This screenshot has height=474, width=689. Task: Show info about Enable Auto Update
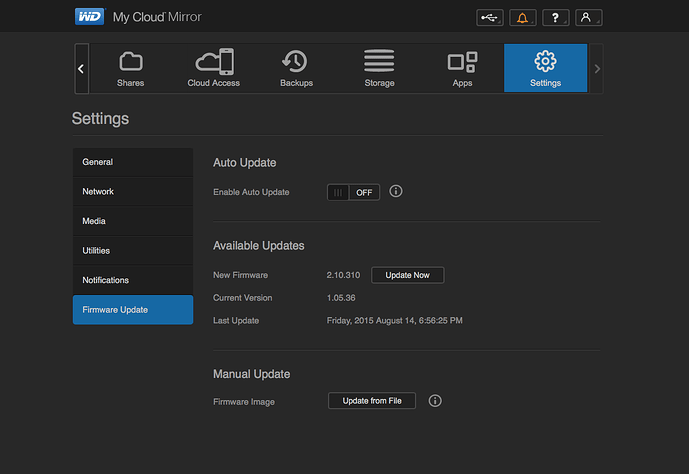pyautogui.click(x=395, y=191)
